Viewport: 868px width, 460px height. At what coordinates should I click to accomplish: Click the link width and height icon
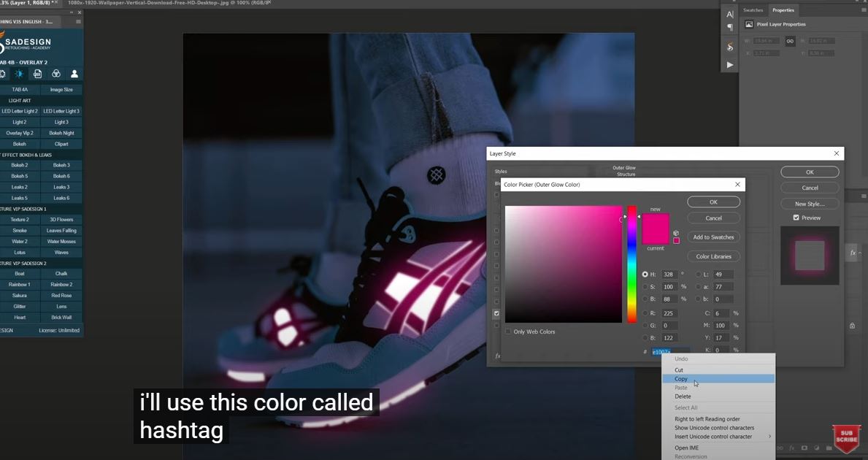(x=790, y=42)
